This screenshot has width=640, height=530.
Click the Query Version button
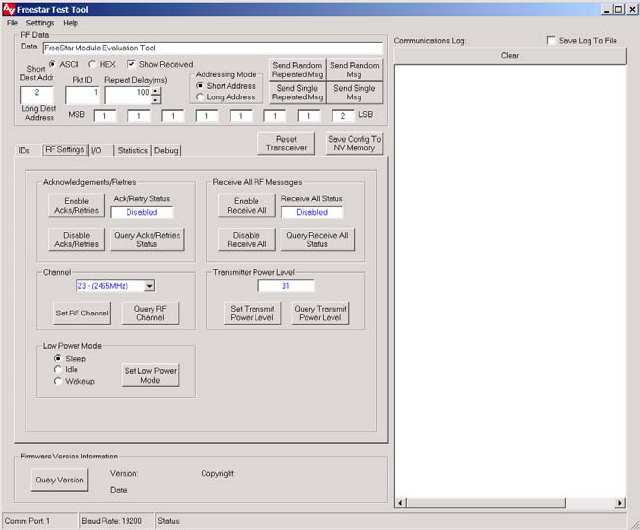click(59, 480)
